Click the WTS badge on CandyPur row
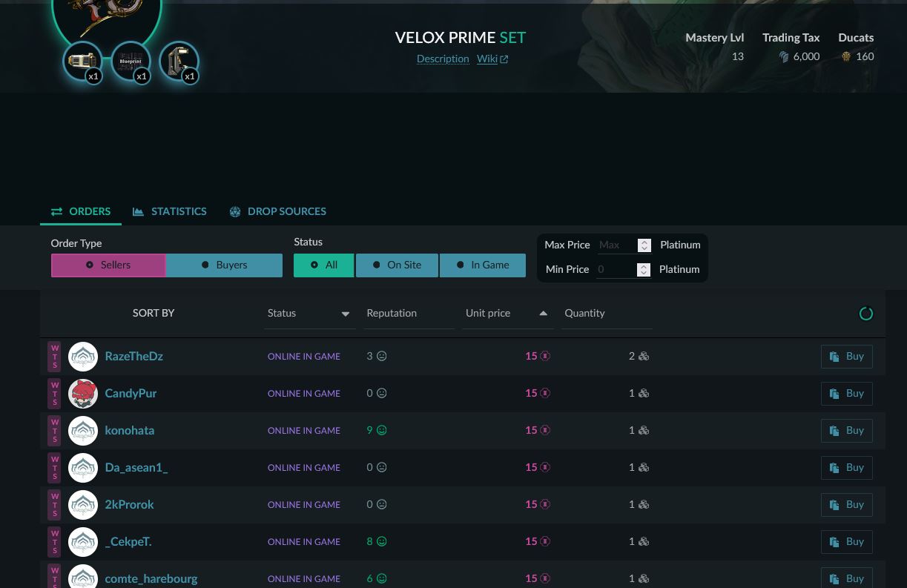This screenshot has height=588, width=907. point(54,394)
